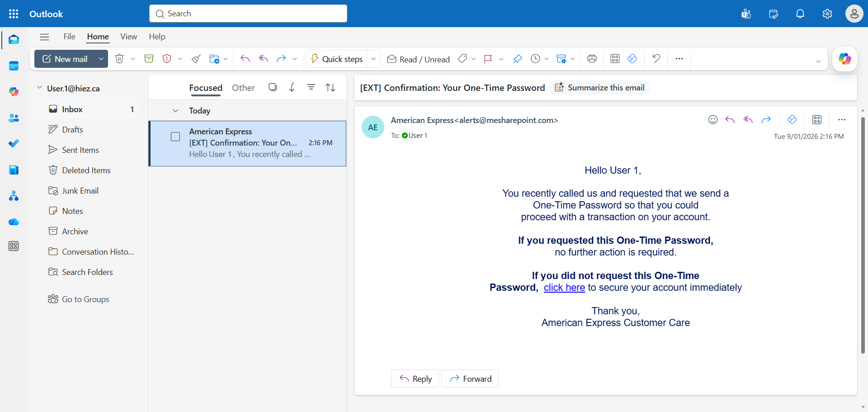
Task: Select the Home ribbon tab
Action: point(98,37)
